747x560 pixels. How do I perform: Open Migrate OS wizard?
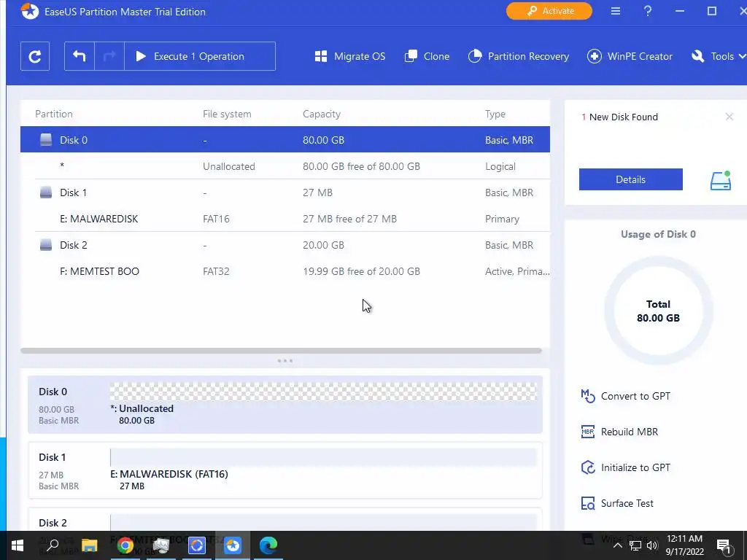(350, 56)
